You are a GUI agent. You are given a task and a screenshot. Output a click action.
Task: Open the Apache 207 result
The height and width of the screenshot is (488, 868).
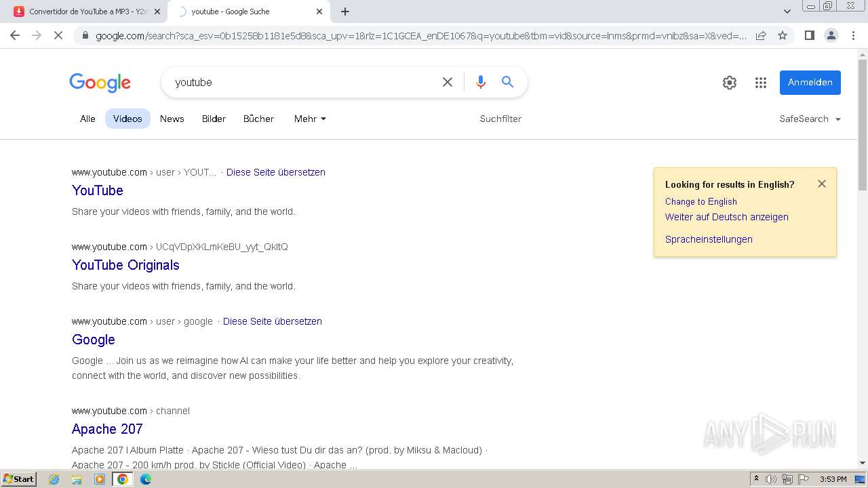pos(107,429)
